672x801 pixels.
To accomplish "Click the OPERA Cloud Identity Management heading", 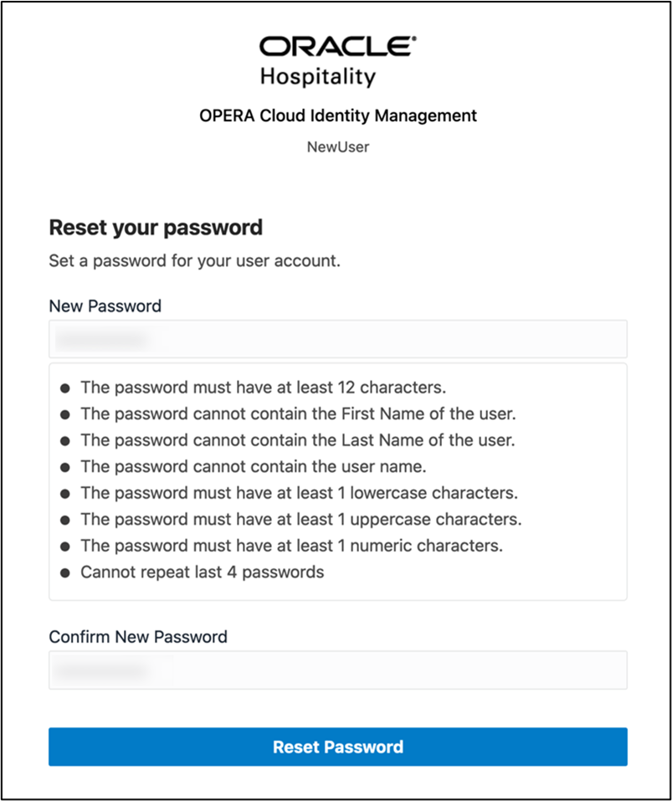I will click(x=337, y=116).
